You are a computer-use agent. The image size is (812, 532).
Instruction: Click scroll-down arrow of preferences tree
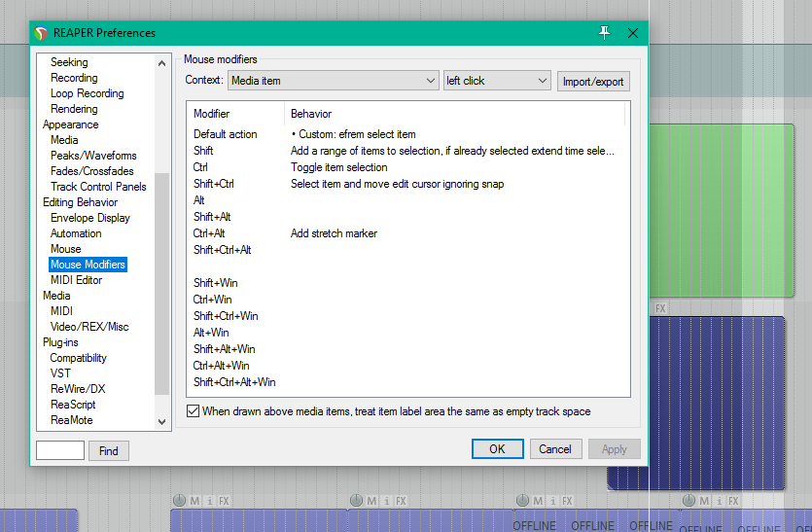(x=161, y=422)
